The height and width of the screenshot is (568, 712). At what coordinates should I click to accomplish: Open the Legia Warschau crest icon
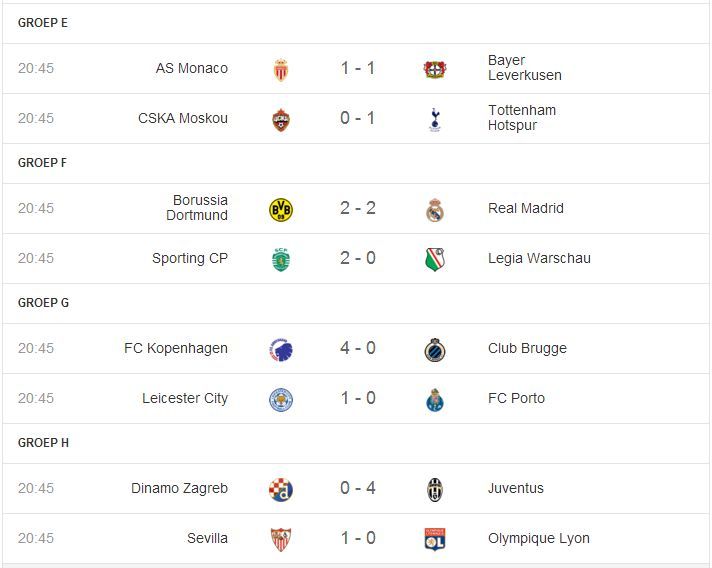tap(435, 260)
